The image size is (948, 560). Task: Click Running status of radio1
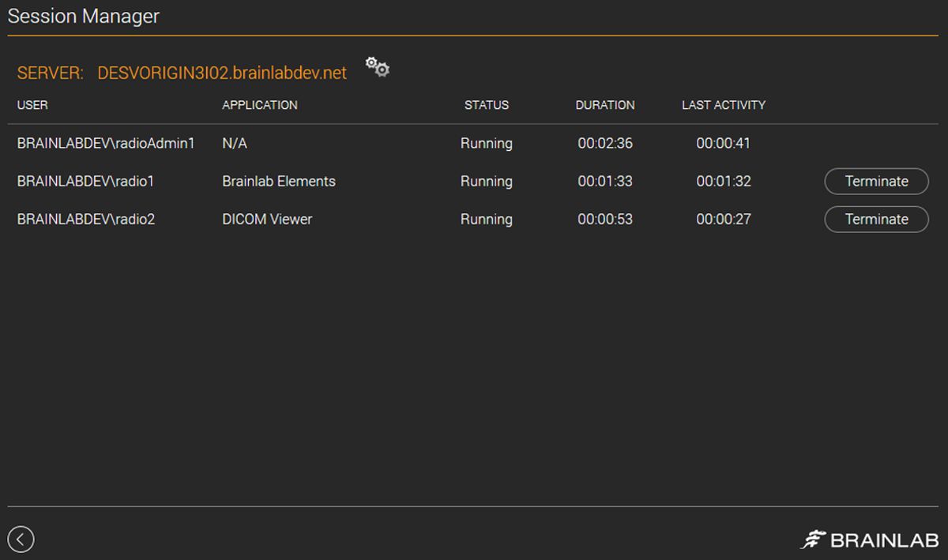(487, 182)
